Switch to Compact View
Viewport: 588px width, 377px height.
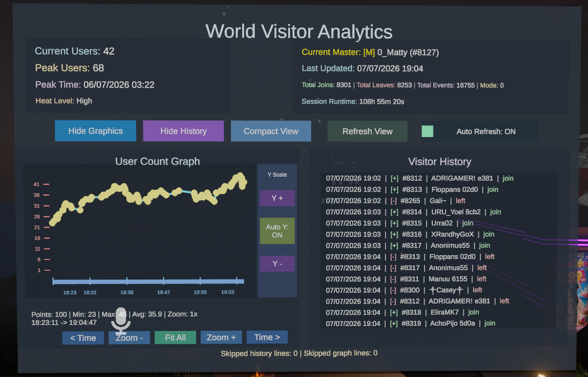(x=271, y=131)
